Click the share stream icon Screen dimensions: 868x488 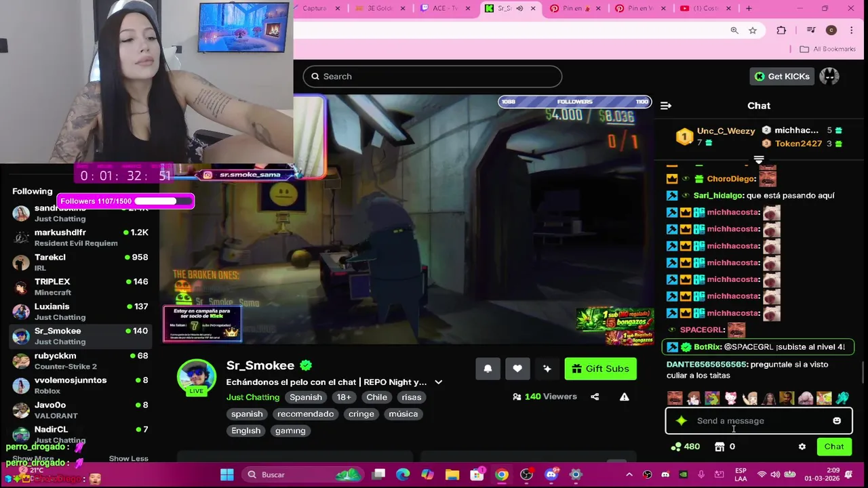pos(595,396)
